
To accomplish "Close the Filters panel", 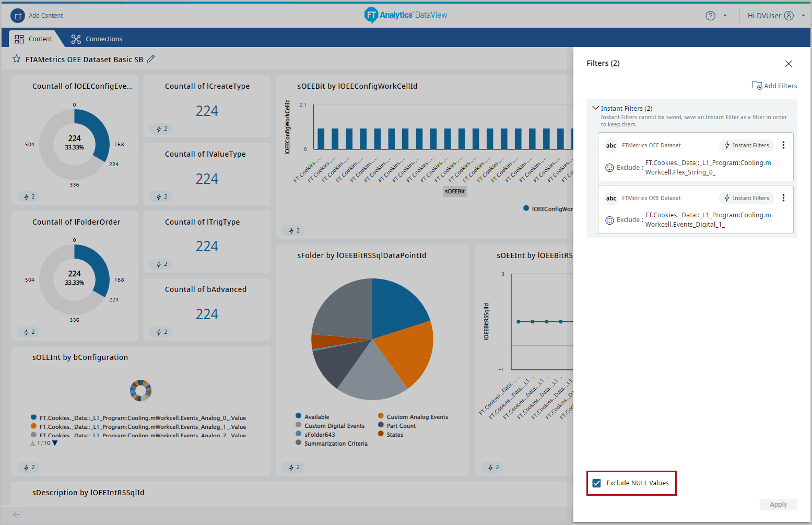I will tap(789, 64).
